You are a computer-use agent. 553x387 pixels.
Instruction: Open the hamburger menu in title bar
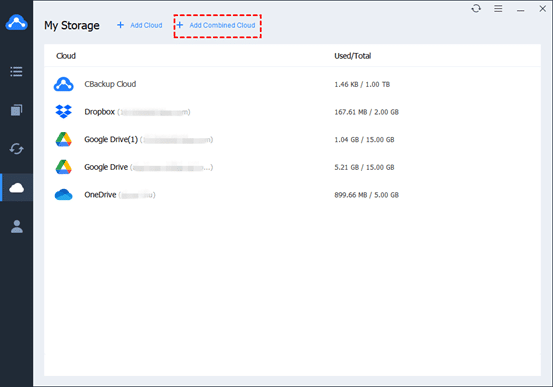pos(498,8)
